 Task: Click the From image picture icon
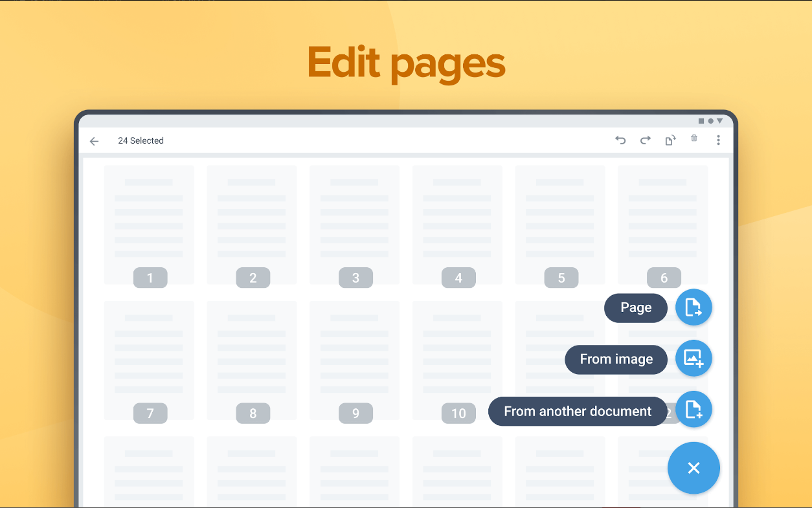[694, 359]
